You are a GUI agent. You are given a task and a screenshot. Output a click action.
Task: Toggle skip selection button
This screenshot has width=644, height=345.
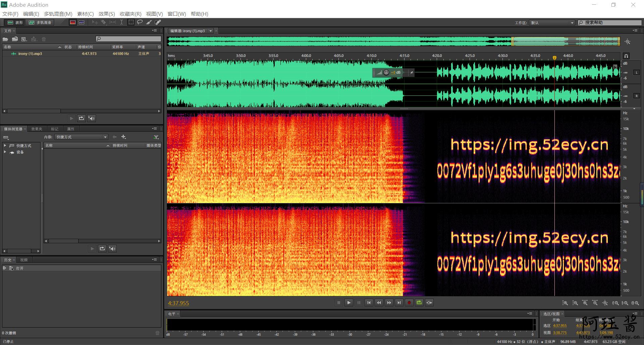coord(429,303)
